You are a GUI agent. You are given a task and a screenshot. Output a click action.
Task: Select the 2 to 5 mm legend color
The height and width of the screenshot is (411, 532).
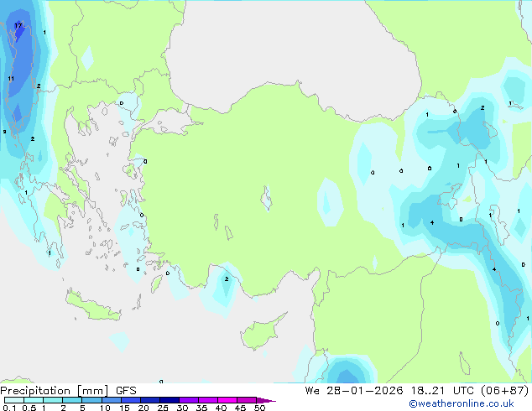pyautogui.click(x=72, y=400)
